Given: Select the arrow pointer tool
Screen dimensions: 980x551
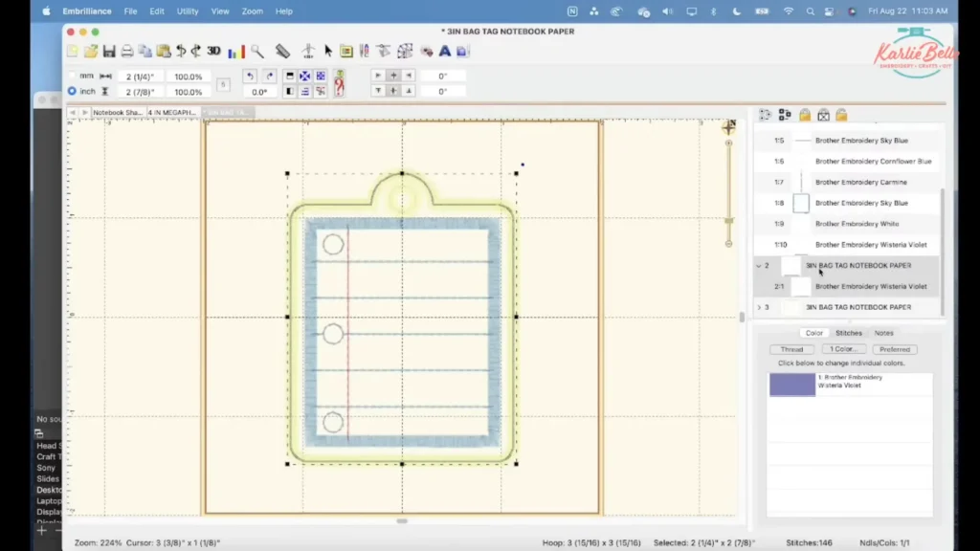Looking at the screenshot, I should tap(328, 51).
